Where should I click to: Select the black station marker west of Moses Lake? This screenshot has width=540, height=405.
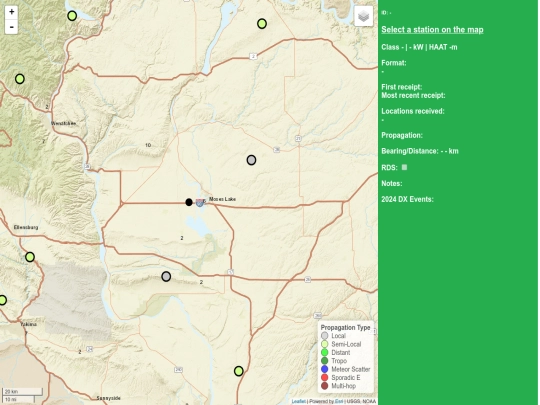[189, 202]
